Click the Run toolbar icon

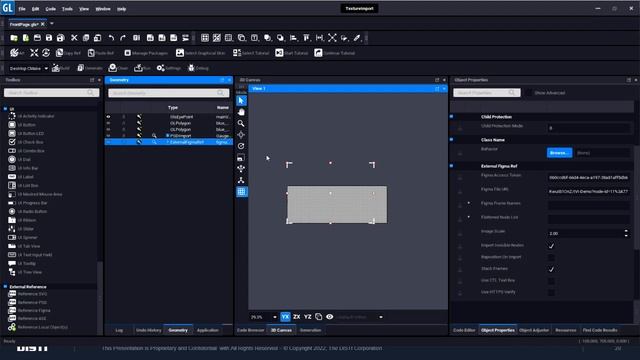(138, 68)
